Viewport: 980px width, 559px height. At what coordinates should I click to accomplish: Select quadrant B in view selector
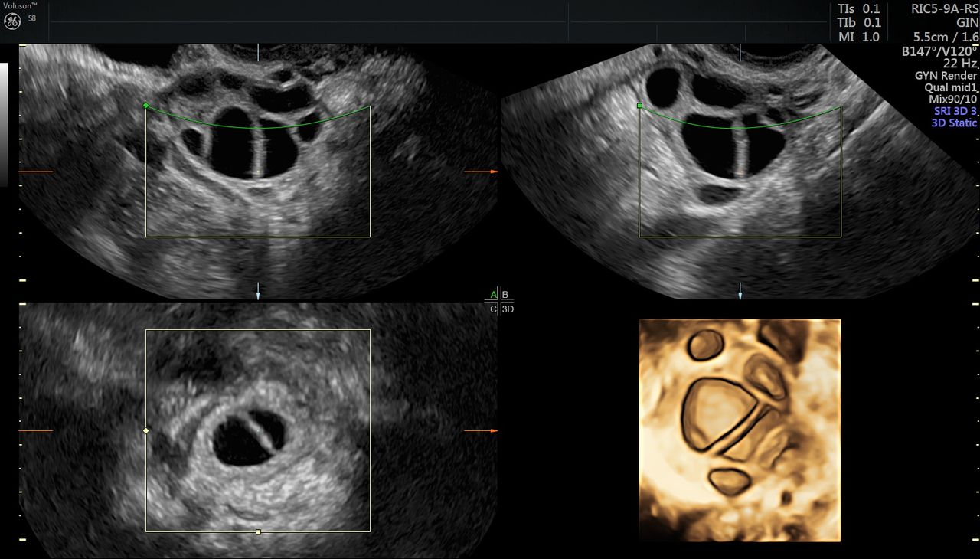click(x=505, y=295)
